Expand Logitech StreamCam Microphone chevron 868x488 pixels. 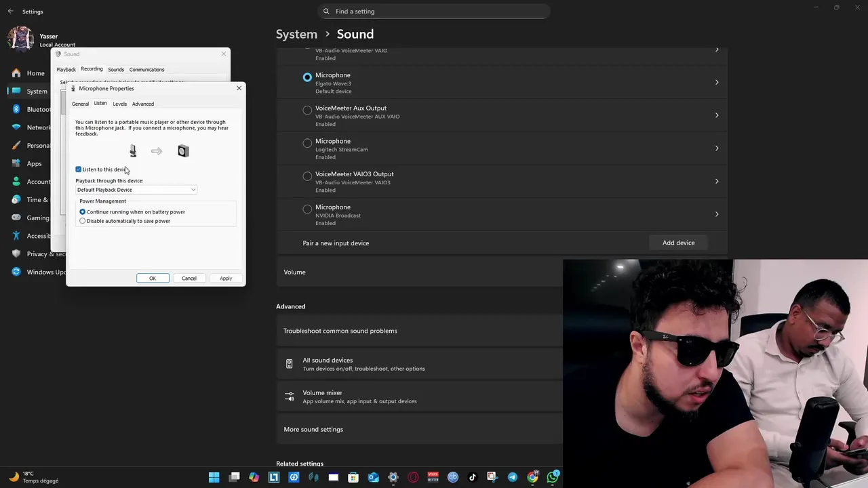pos(717,148)
